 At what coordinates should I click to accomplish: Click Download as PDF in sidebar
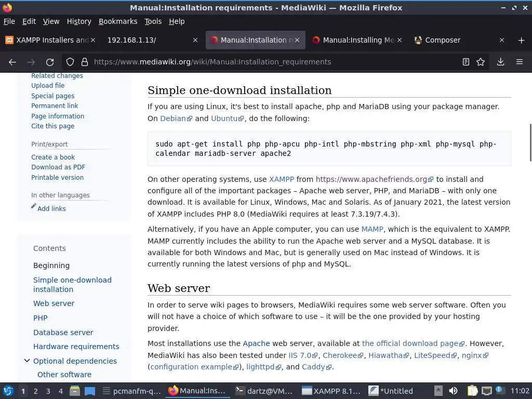[58, 167]
